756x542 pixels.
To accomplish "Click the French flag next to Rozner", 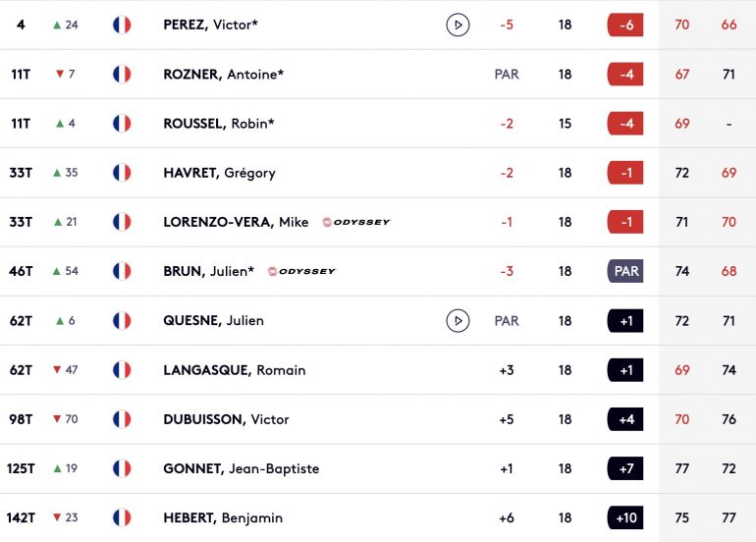I will 122,75.
